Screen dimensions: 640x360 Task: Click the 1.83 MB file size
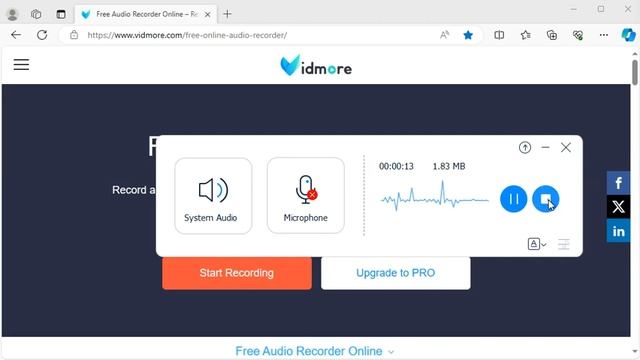(x=449, y=167)
